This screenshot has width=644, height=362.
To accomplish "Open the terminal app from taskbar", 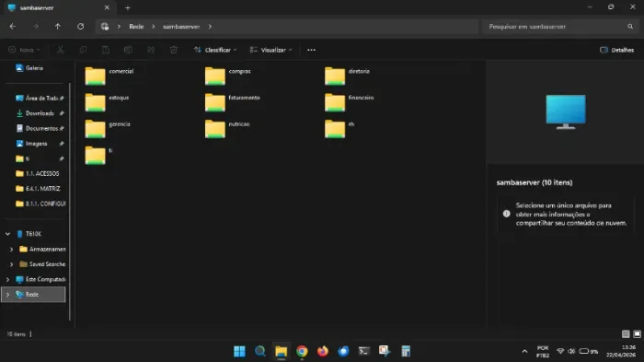I will pos(364,351).
